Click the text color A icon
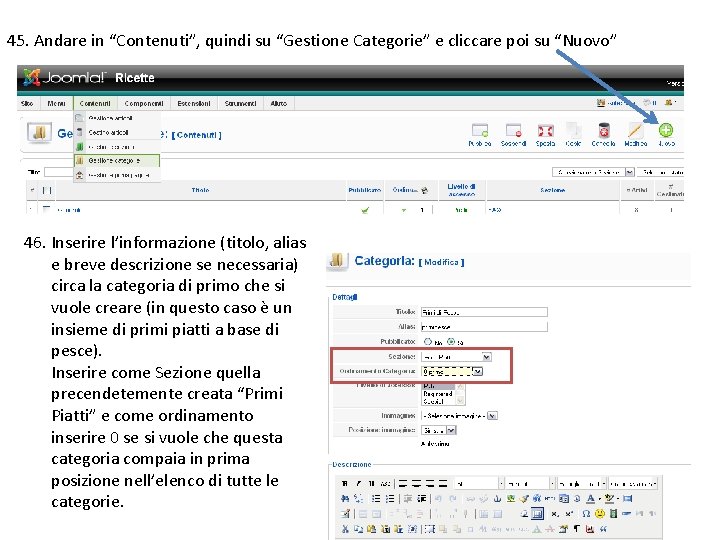 point(591,499)
